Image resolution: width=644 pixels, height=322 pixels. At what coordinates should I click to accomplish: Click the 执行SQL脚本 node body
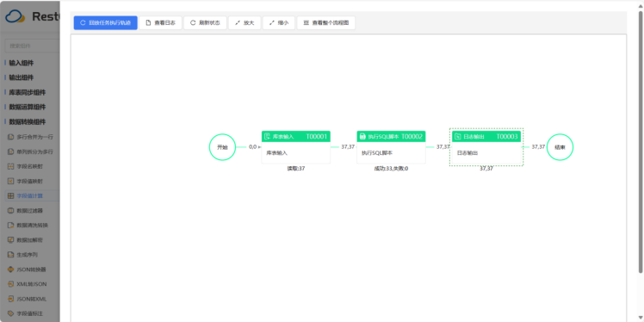(x=391, y=152)
